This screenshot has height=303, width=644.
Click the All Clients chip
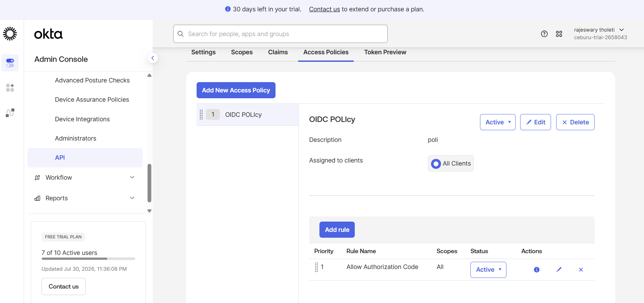451,164
